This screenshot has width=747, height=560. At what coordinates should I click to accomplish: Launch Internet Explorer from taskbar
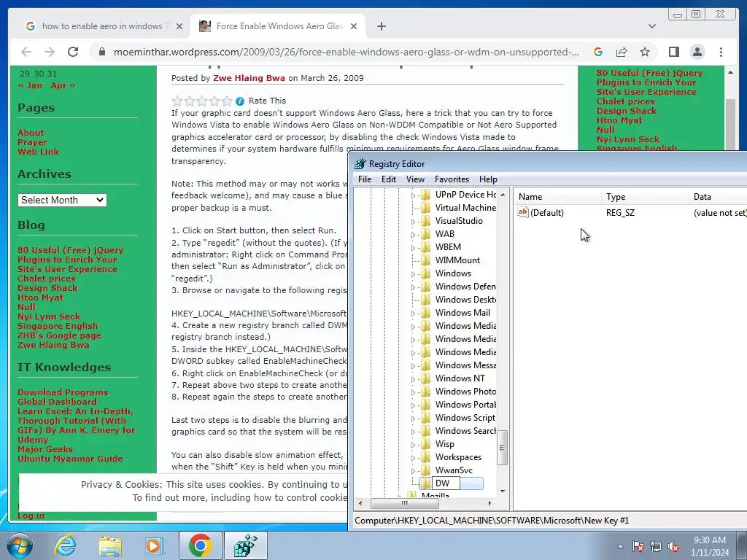tap(65, 545)
